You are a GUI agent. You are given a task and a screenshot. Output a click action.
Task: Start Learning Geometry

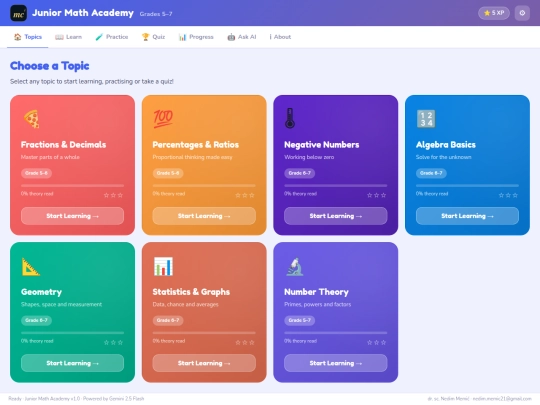(x=72, y=363)
